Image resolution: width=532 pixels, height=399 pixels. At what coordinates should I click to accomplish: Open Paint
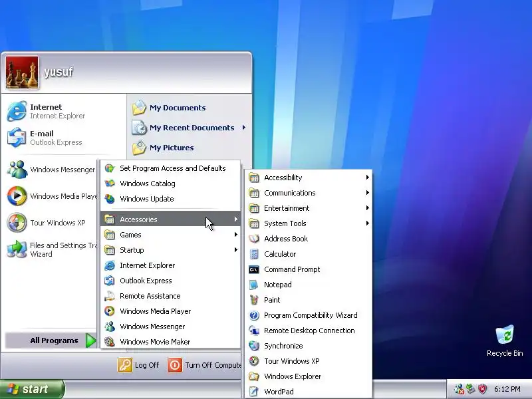click(x=309, y=300)
